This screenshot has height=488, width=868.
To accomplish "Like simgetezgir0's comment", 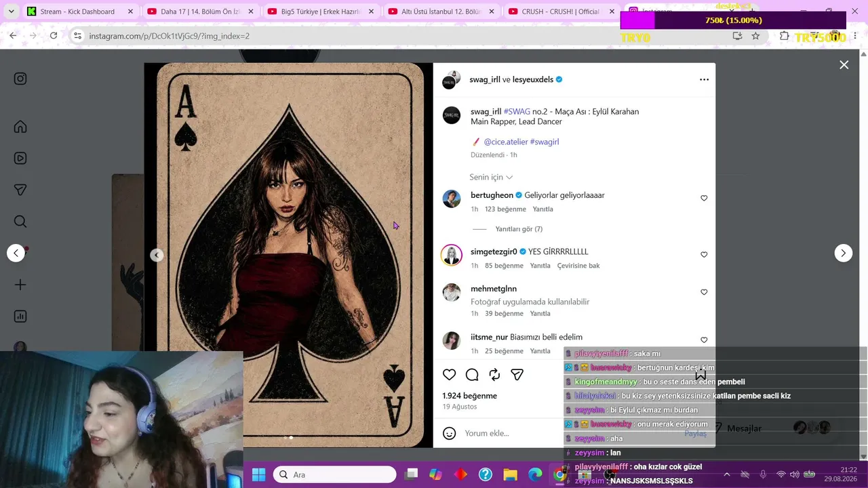I will (704, 255).
